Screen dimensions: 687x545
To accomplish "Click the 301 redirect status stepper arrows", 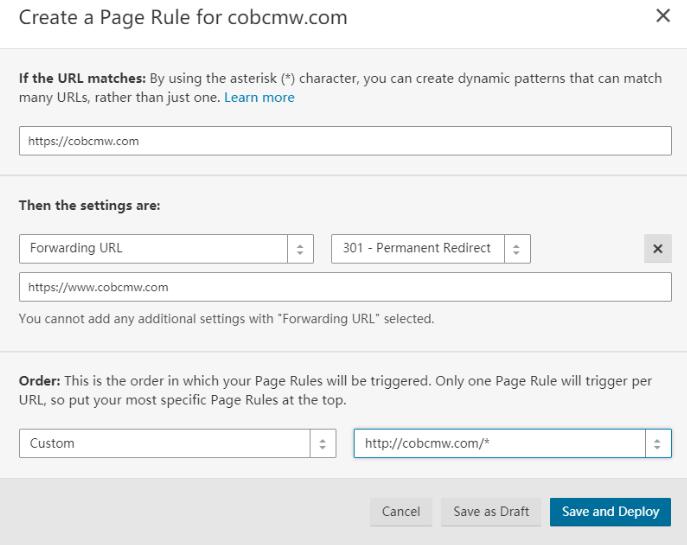I will tap(517, 249).
